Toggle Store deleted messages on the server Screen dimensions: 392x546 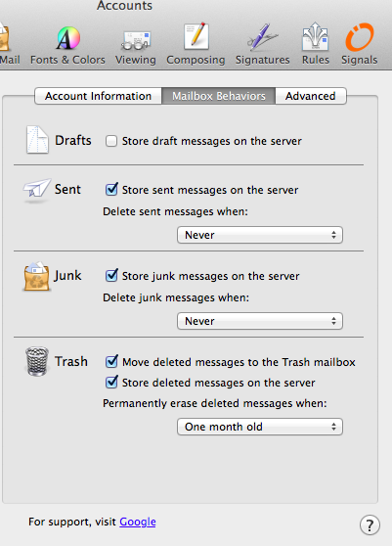click(111, 382)
